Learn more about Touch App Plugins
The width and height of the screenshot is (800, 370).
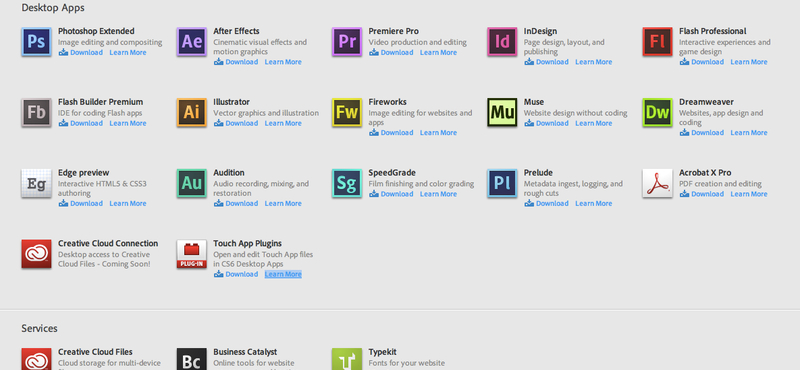[x=283, y=274]
